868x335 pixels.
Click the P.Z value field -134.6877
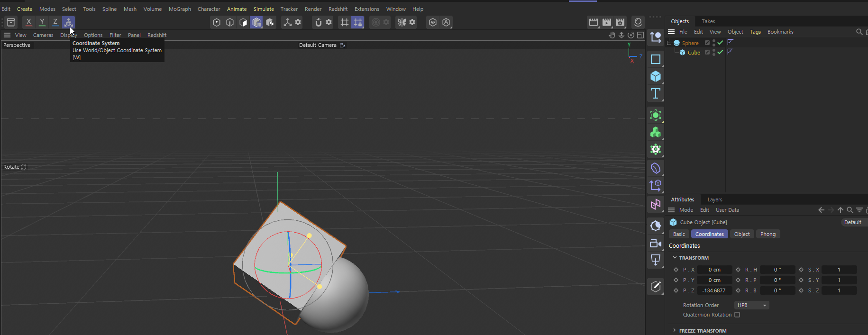tap(714, 290)
